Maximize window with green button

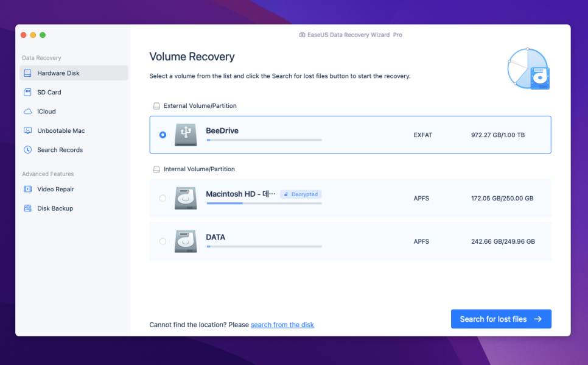[x=43, y=35]
